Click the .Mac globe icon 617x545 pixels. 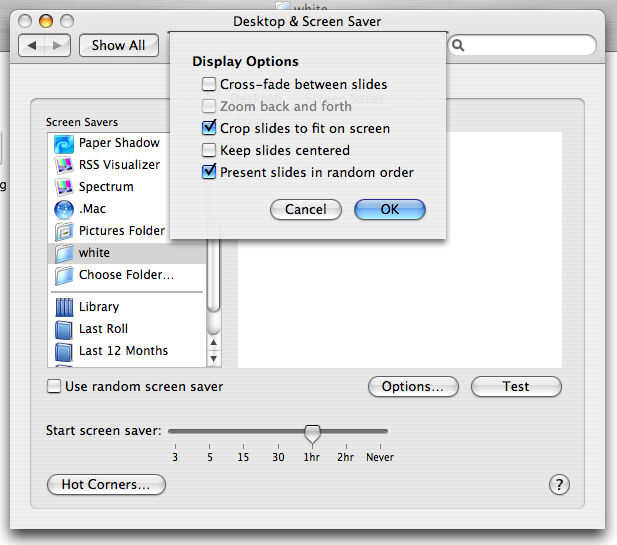pyautogui.click(x=64, y=209)
